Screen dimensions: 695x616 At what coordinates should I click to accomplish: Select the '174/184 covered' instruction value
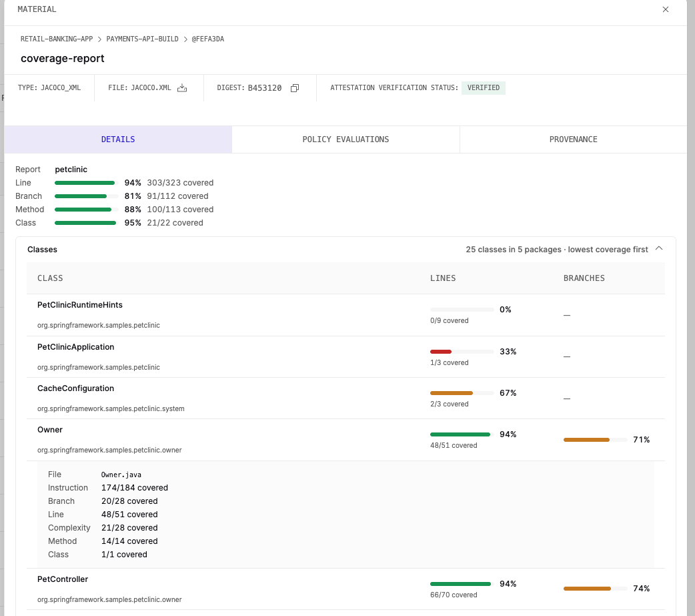(x=135, y=488)
